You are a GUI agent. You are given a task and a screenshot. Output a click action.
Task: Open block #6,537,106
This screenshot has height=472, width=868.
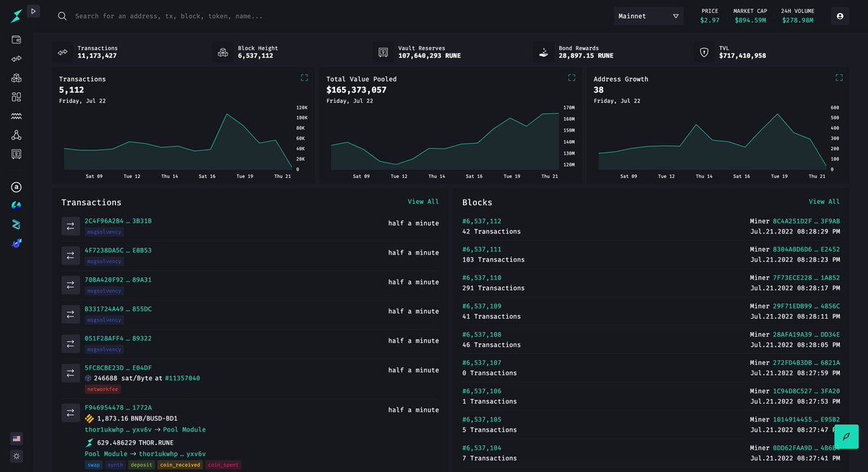pyautogui.click(x=482, y=391)
